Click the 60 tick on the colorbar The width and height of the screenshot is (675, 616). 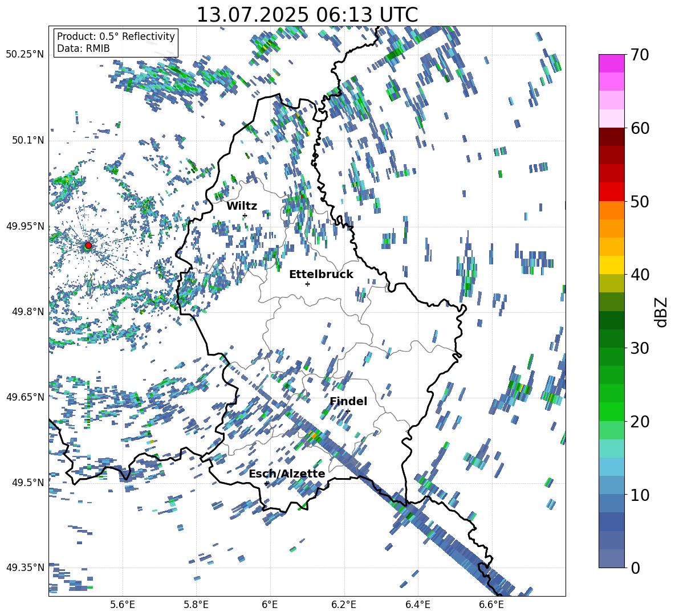coord(639,128)
